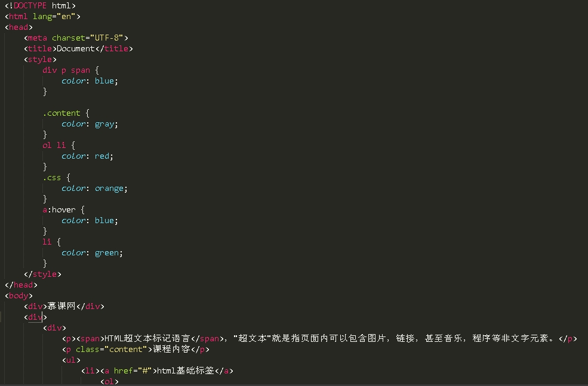Place cursor on the title text Document

click(75, 48)
